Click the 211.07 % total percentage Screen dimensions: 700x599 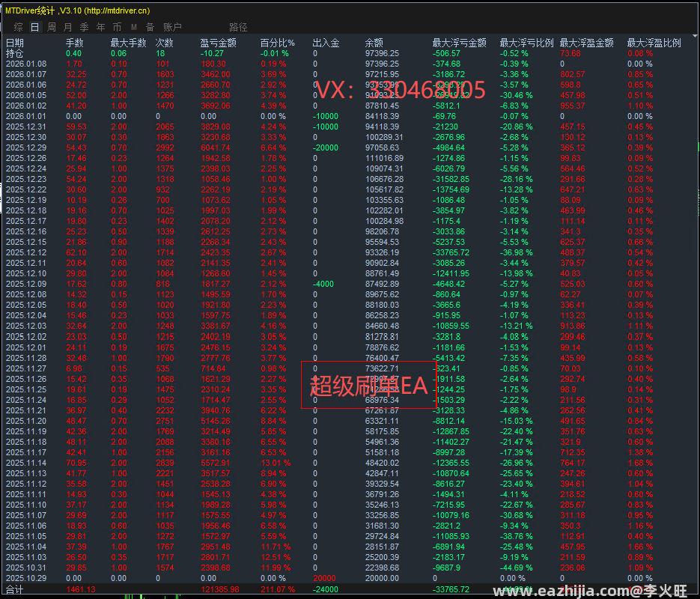pyautogui.click(x=278, y=589)
